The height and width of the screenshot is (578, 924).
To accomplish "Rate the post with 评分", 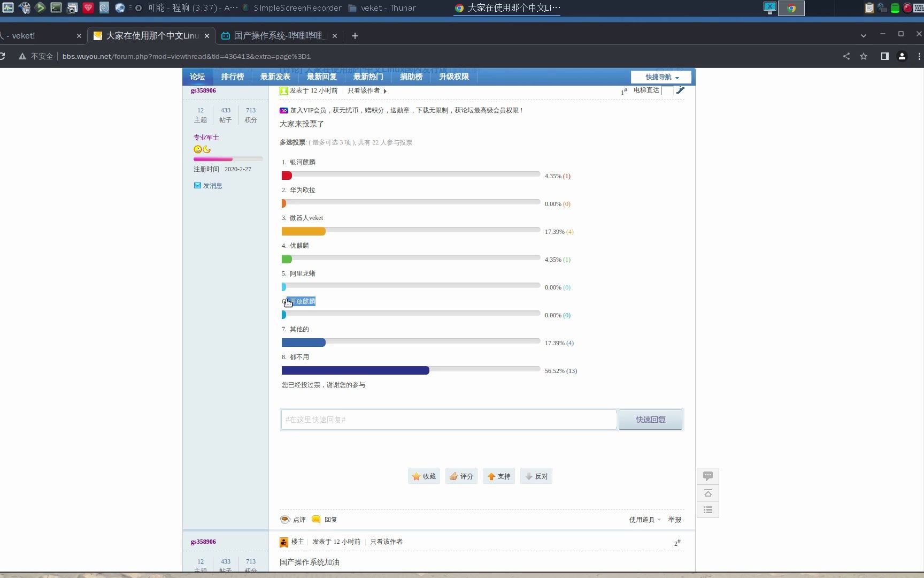I will (x=461, y=476).
